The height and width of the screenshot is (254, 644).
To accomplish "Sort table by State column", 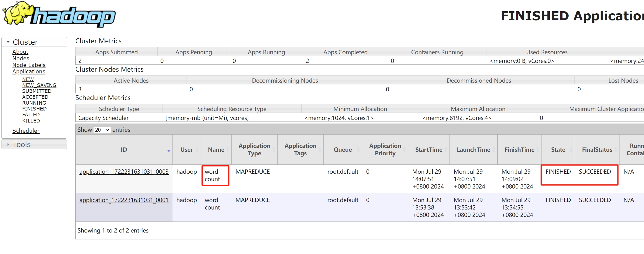I will (558, 150).
